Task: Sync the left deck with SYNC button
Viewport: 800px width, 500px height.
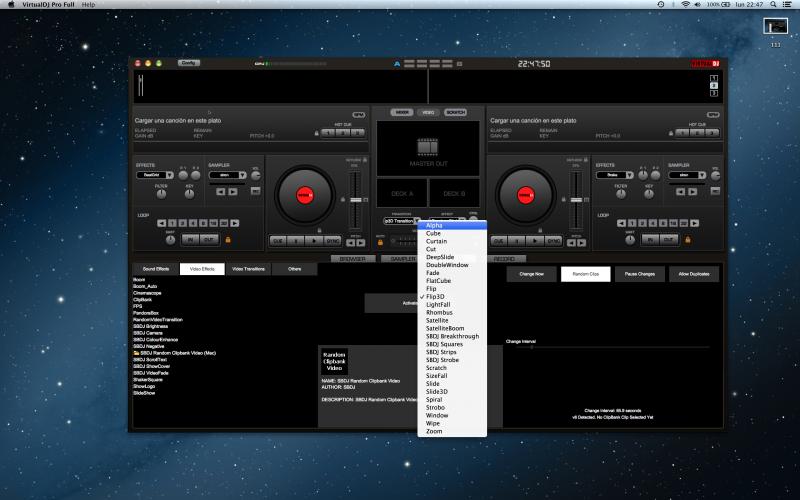Action: point(333,241)
